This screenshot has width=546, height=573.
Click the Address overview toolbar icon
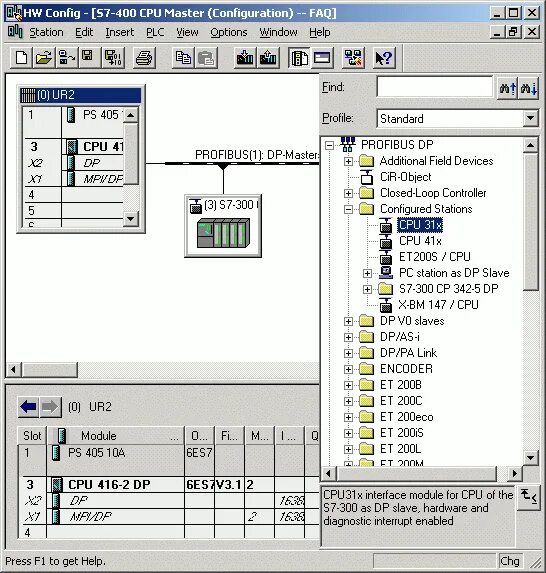(322, 58)
